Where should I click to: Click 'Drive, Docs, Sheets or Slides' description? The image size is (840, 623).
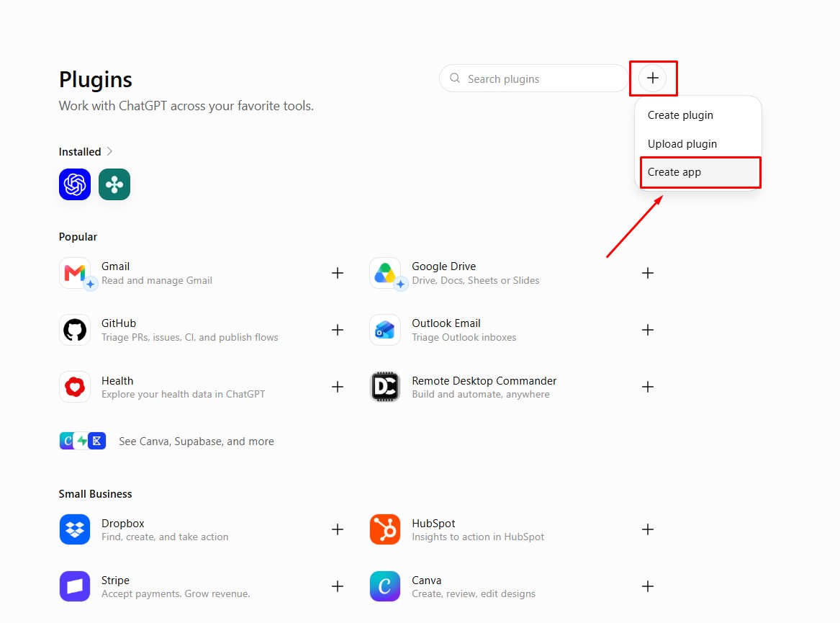476,280
